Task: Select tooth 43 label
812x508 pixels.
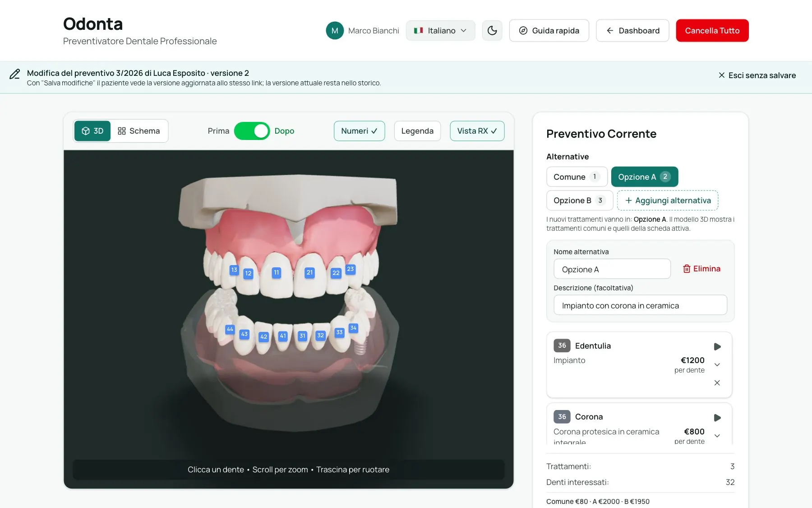Action: [x=245, y=335]
